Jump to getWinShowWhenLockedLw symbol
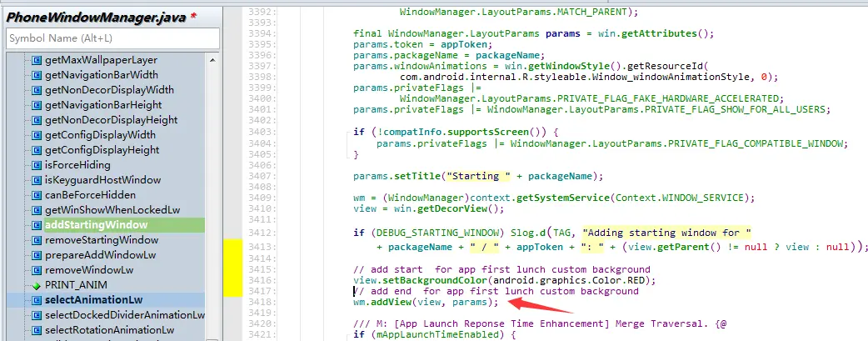Screen dimensions: 868x341 pyautogui.click(x=112, y=210)
